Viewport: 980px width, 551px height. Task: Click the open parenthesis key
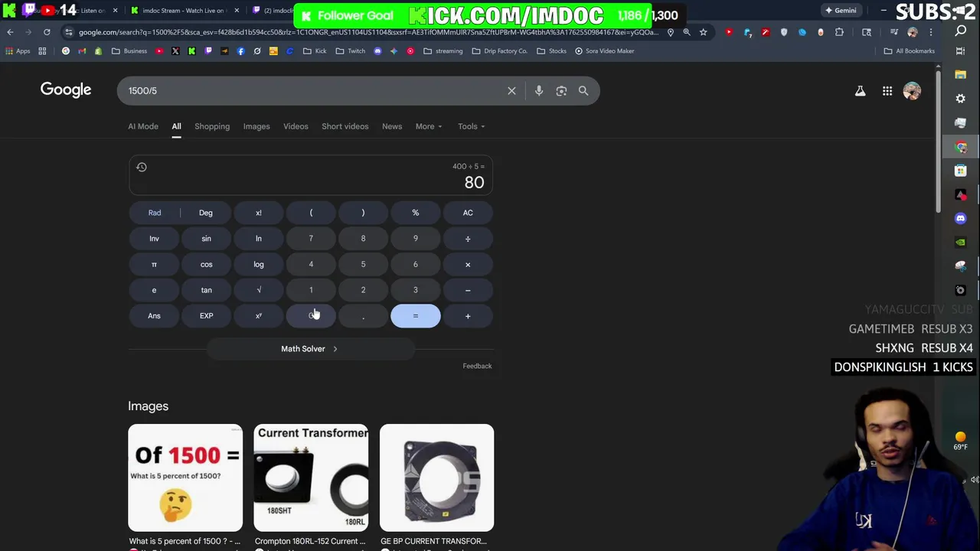click(x=311, y=213)
